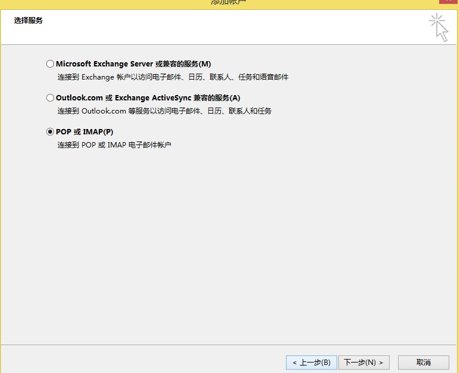
Task: Go back with the 上一步(B) button
Action: click(311, 362)
